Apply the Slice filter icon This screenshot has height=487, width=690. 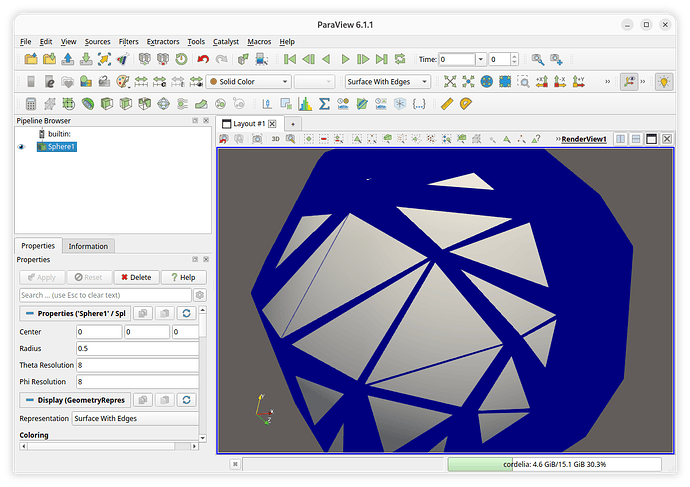pyautogui.click(x=125, y=104)
